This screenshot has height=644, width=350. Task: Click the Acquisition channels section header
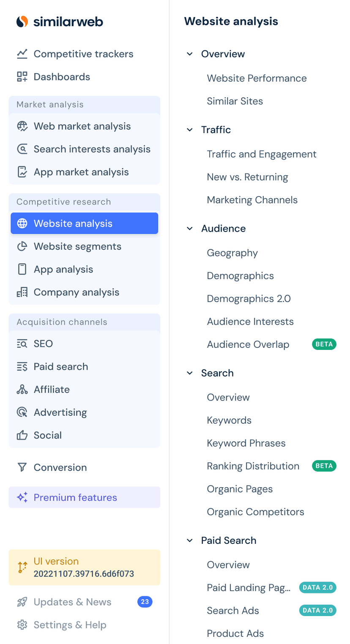(62, 322)
